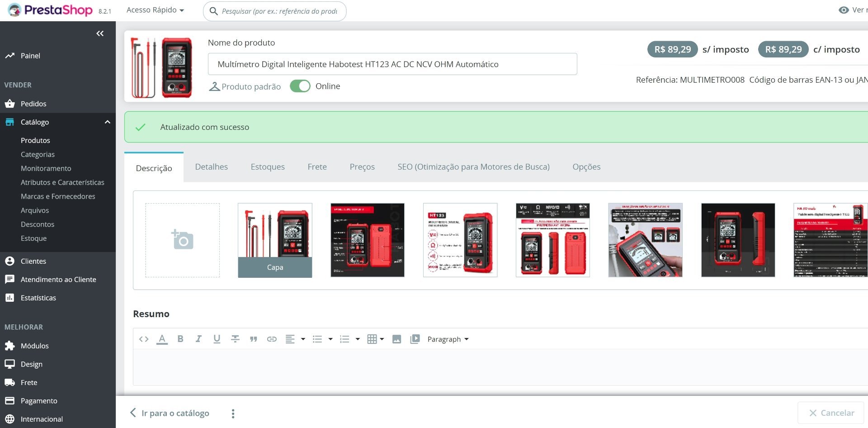Open Arquivos submenu item
Viewport: 868px width, 428px height.
pos(35,210)
